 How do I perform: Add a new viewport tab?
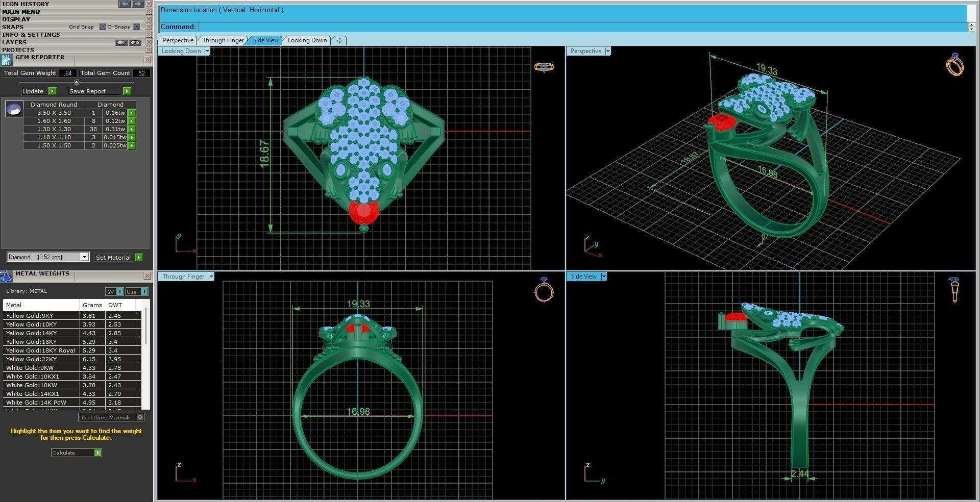point(339,40)
